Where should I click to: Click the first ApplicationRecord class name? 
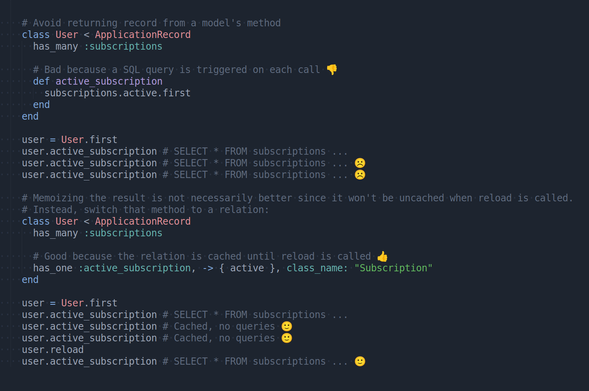[x=143, y=35]
